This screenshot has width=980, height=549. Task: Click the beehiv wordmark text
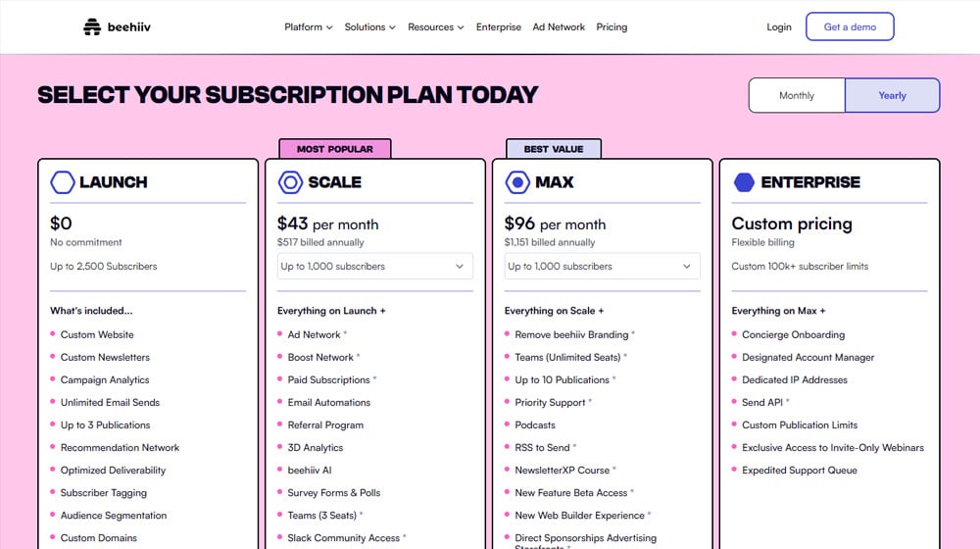[128, 26]
